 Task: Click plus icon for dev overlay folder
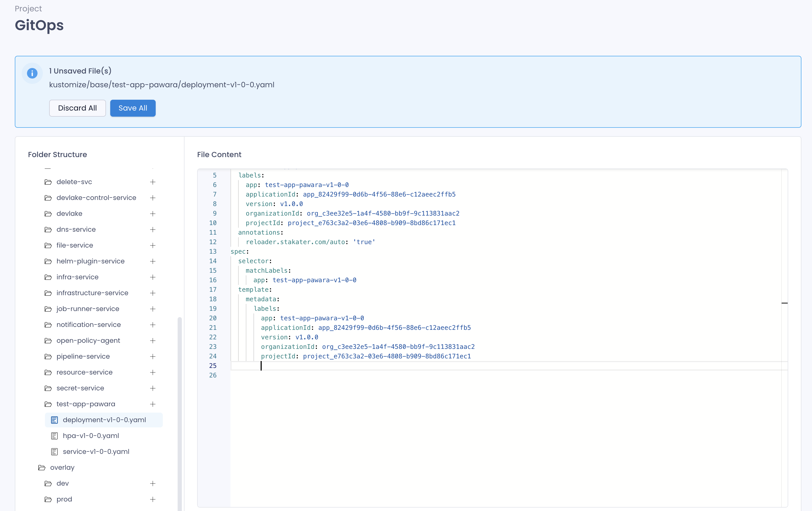click(153, 483)
